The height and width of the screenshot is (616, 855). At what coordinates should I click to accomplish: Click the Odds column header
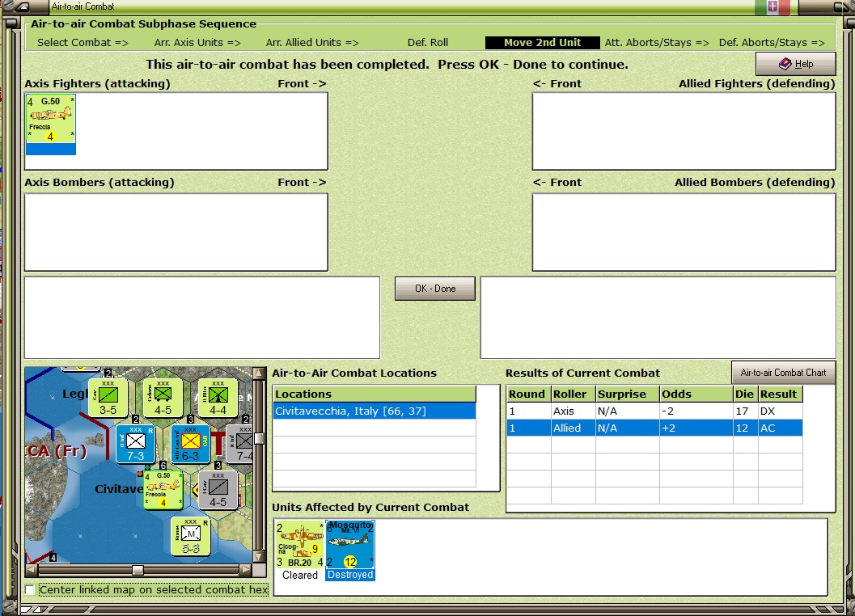point(696,394)
